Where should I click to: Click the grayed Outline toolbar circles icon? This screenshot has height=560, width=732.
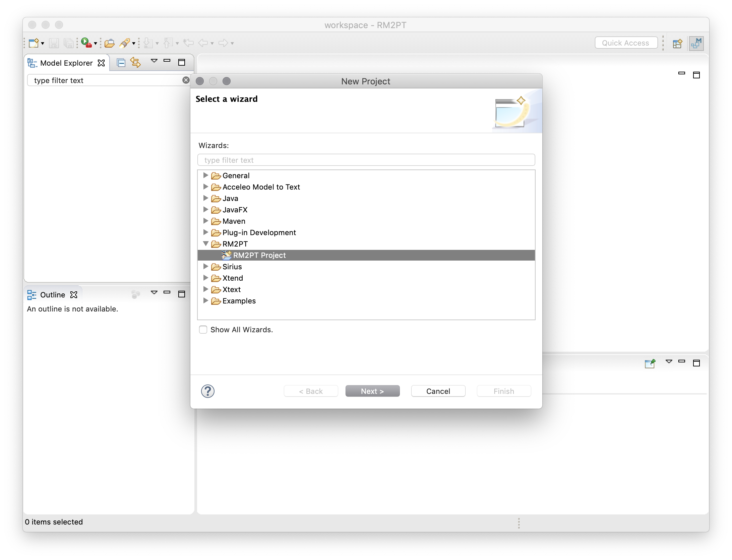(135, 294)
